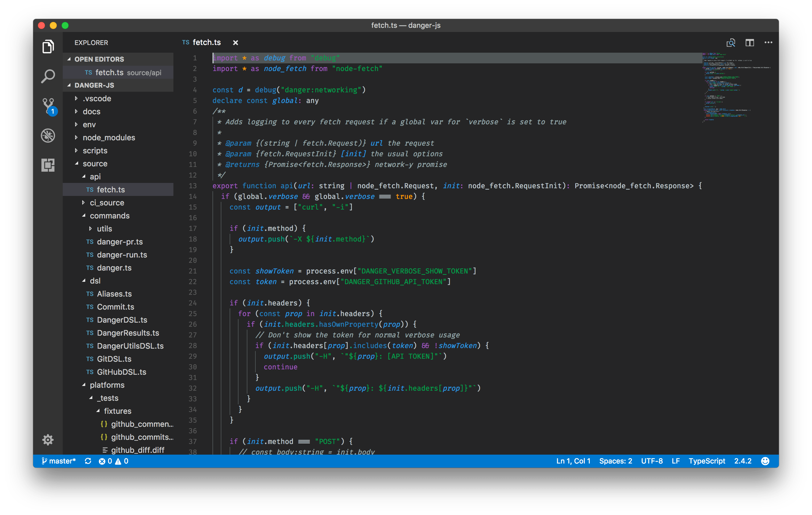The image size is (812, 515).
Task: Change language mode via TypeScript indicator
Action: click(706, 461)
